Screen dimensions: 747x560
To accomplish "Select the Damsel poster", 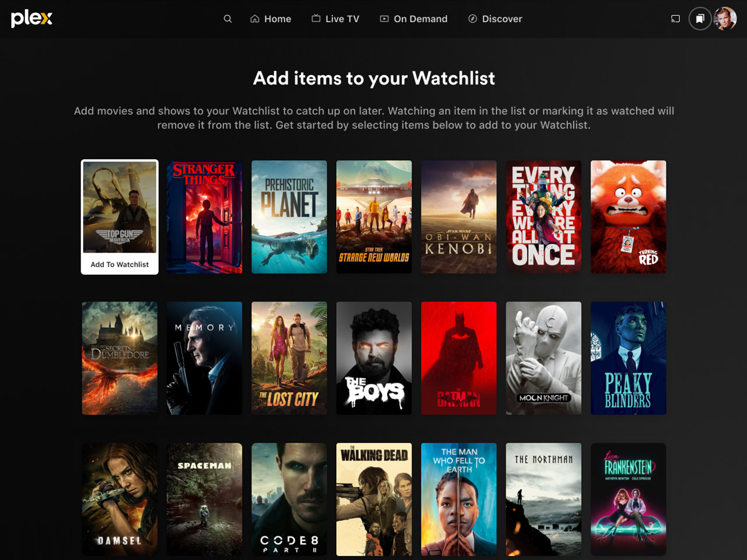I will pyautogui.click(x=120, y=499).
